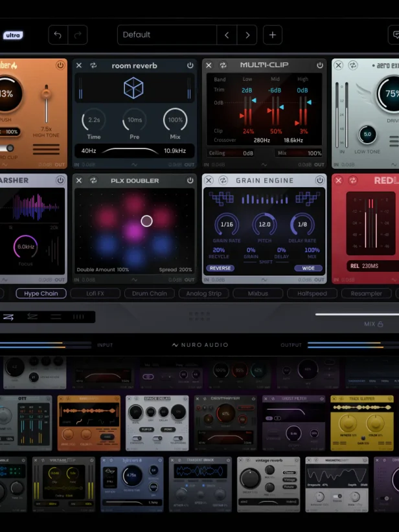Remove the room reverb module with X
This screenshot has height=532, width=399.
(79, 65)
